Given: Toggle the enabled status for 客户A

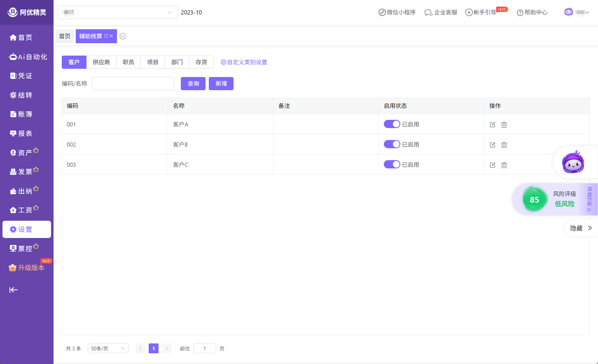Looking at the screenshot, I should pos(392,124).
